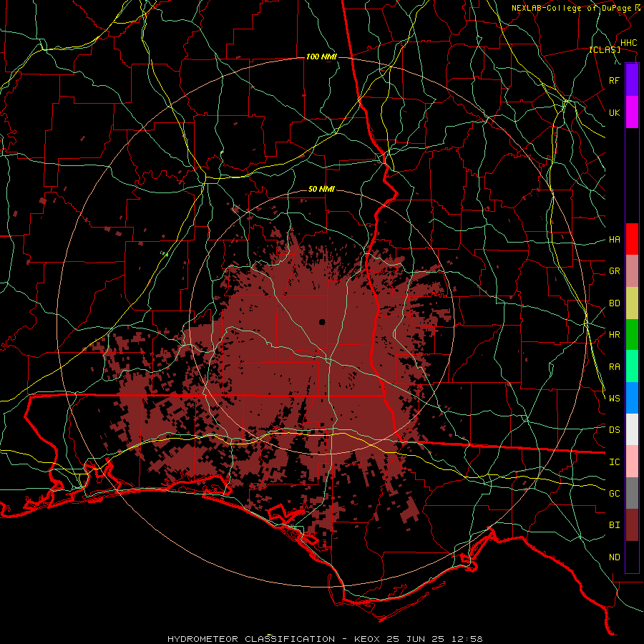644x644 pixels.
Task: Click the DS white legend swatch
Action: tap(632, 429)
